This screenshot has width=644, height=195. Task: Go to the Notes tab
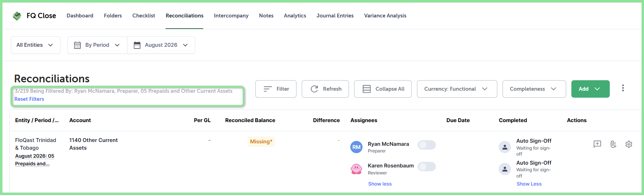[266, 16]
